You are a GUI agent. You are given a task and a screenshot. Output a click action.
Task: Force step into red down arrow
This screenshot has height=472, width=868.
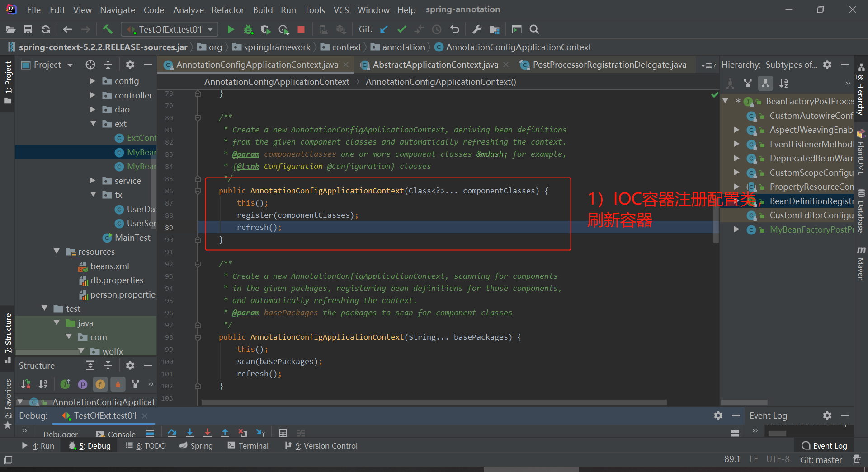[208, 433]
